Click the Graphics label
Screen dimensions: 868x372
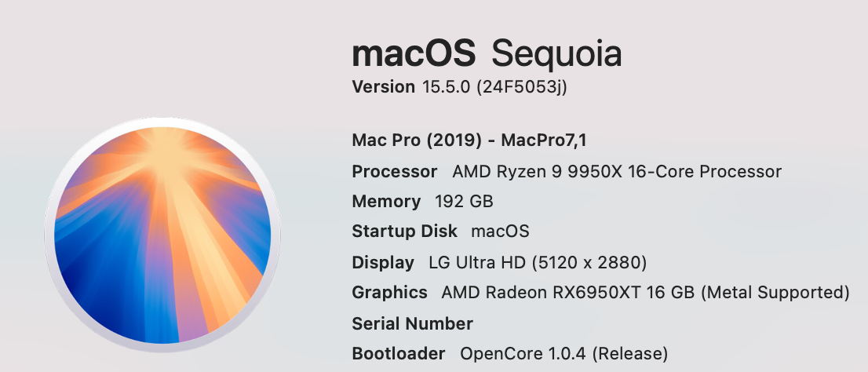coord(389,293)
